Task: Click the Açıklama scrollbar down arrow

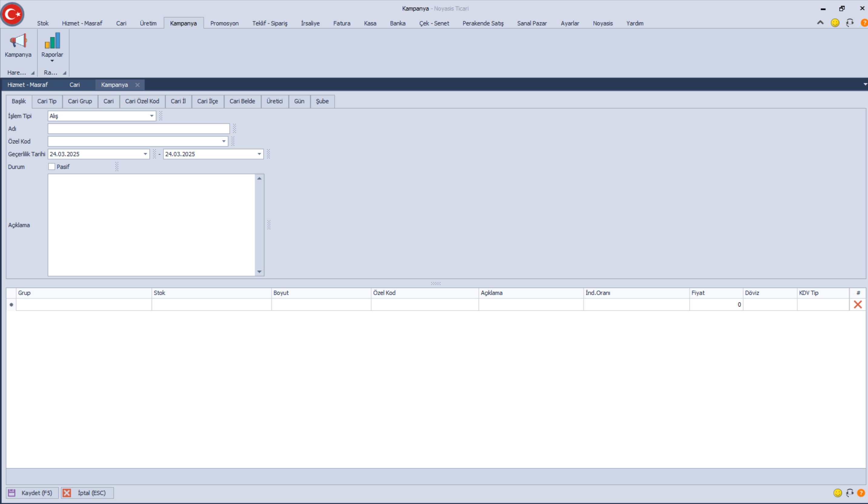Action: [x=259, y=272]
